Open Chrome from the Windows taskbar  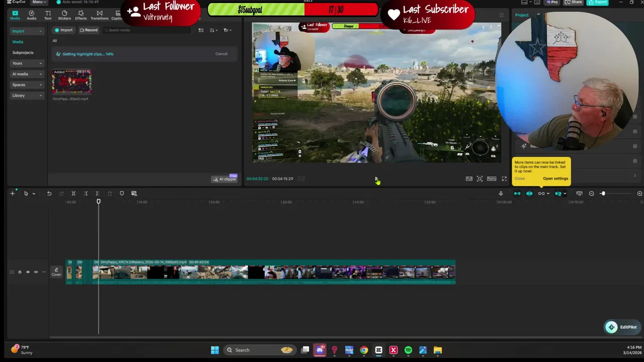click(x=364, y=350)
